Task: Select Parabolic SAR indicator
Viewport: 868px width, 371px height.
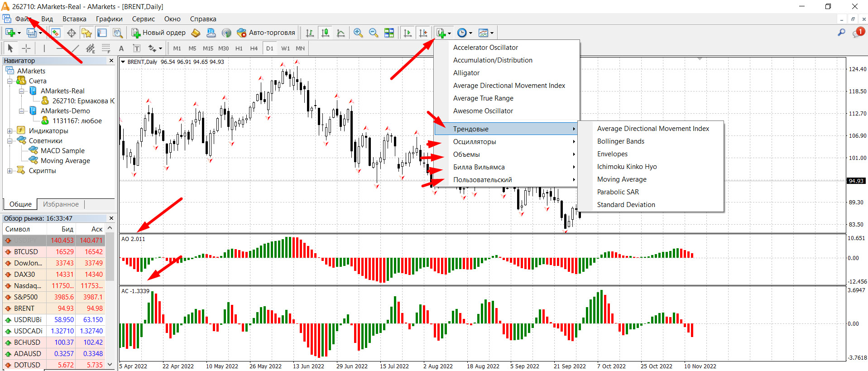Action: point(651,192)
